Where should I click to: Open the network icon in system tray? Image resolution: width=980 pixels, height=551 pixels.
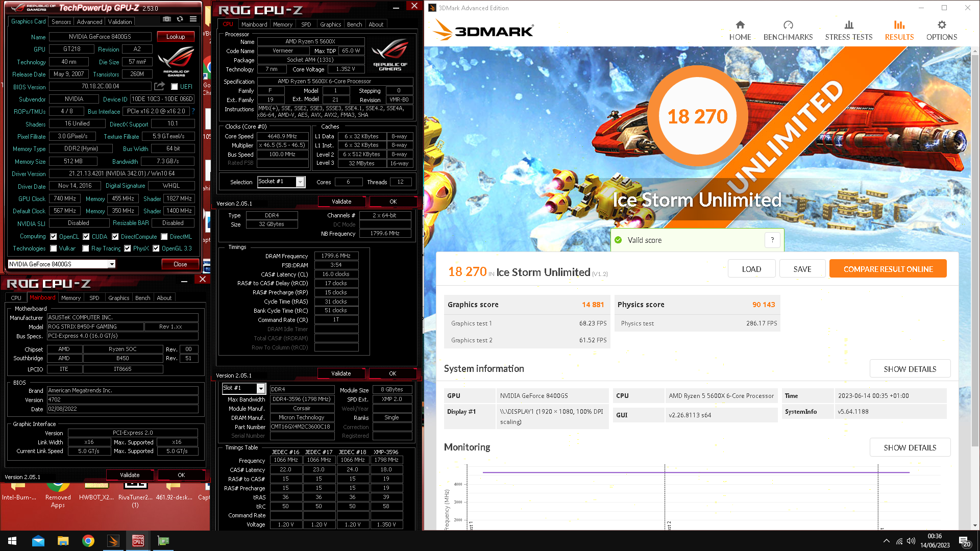click(x=899, y=541)
